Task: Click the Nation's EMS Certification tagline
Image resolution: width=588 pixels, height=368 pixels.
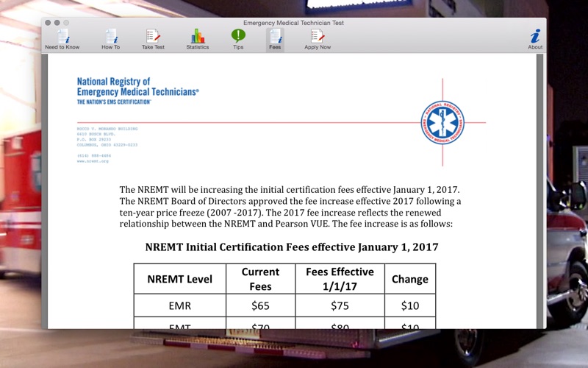Action: pos(114,102)
